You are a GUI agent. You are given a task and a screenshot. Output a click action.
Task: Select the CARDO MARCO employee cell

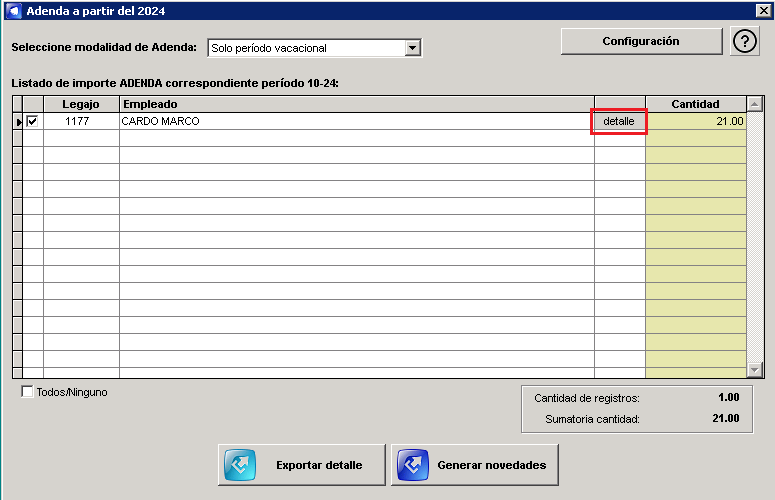tap(356, 121)
